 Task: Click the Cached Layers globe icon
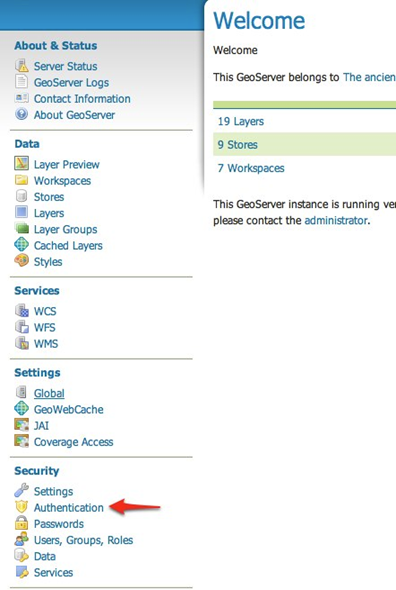point(21,245)
